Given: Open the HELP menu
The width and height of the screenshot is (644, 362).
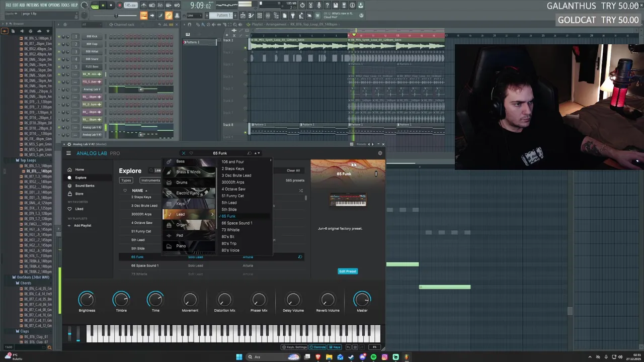Looking at the screenshot, I should [74, 5].
